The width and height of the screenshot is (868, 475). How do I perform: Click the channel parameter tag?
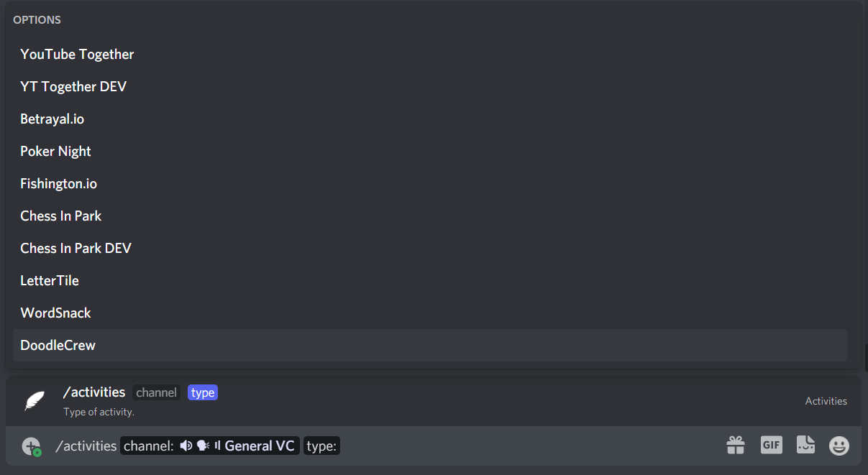point(156,392)
